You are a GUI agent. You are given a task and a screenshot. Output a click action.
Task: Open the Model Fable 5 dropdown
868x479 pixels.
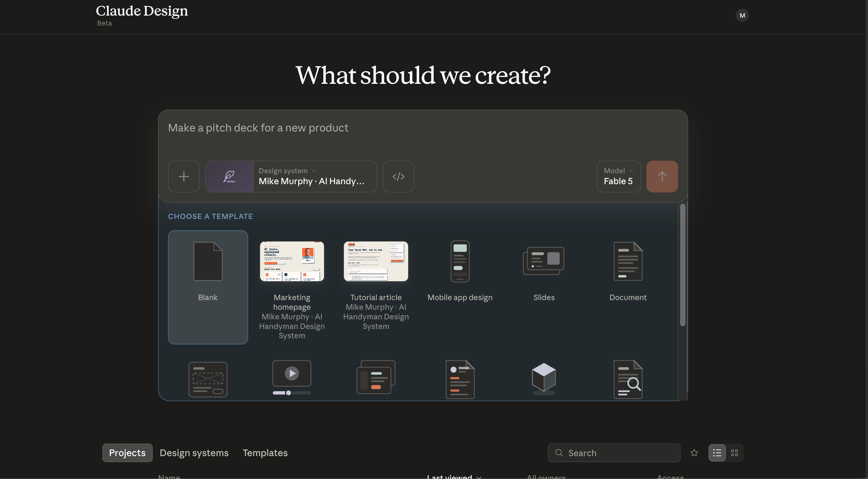click(618, 177)
